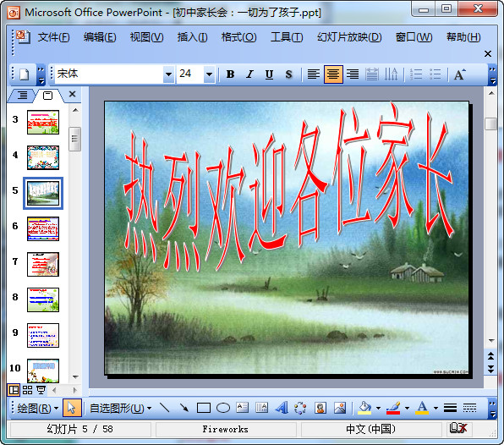
Task: Open the 帮助(H) menu
Action: pos(463,37)
